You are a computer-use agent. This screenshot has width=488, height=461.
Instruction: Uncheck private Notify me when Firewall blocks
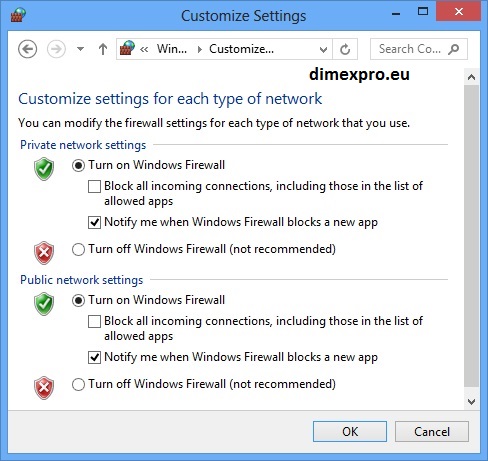(94, 222)
